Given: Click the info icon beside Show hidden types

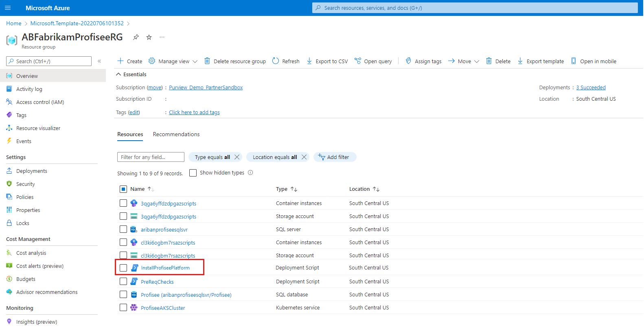Looking at the screenshot, I should (x=250, y=172).
